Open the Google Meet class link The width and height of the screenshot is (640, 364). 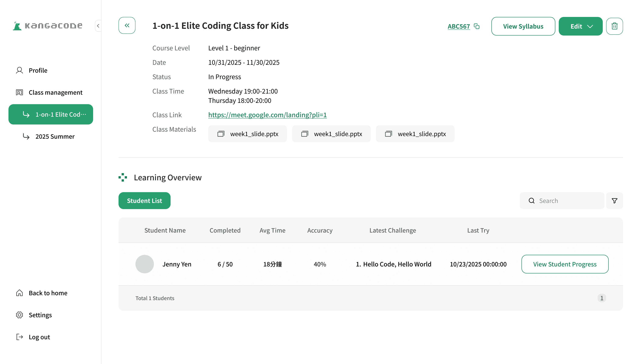click(x=267, y=115)
